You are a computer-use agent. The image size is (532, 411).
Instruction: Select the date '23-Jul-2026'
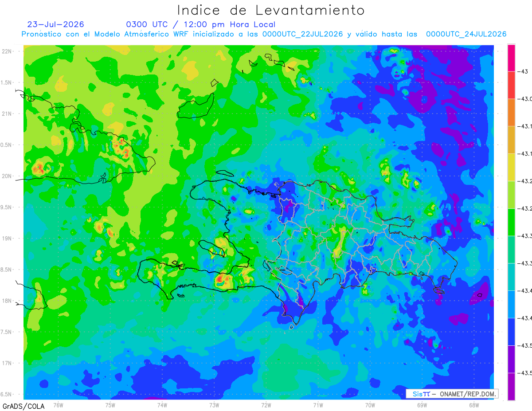56,24
